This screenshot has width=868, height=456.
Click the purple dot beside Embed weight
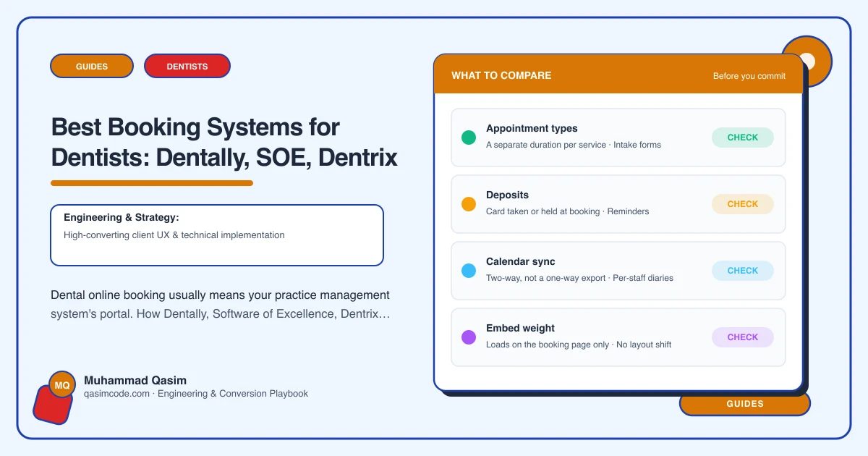coord(469,337)
